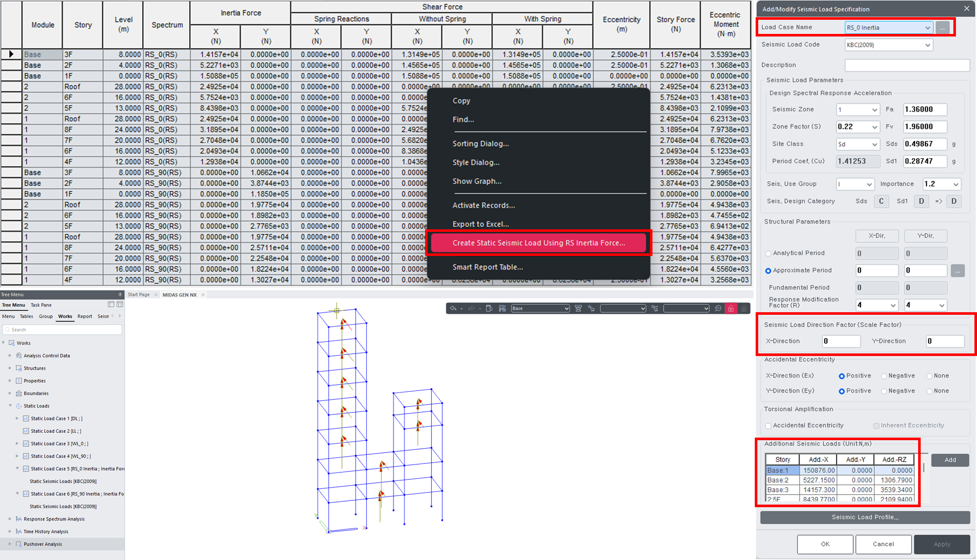Image resolution: width=977 pixels, height=560 pixels.
Task: Click the Undo icon on the model toolbar
Action: click(454, 308)
